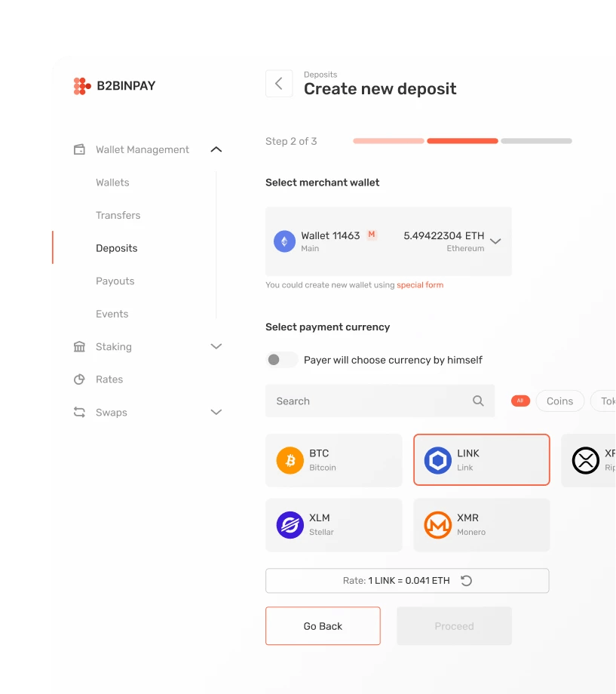This screenshot has height=694, width=616.
Task: Select the Coins filter tab
Action: point(559,401)
